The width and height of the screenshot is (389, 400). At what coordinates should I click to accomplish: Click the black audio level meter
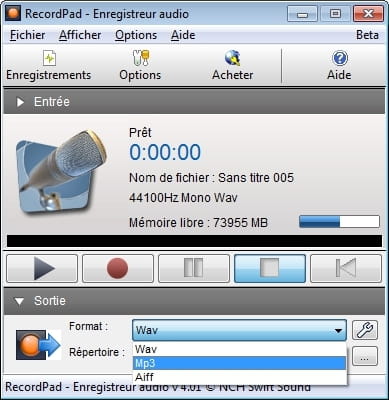[x=194, y=241]
